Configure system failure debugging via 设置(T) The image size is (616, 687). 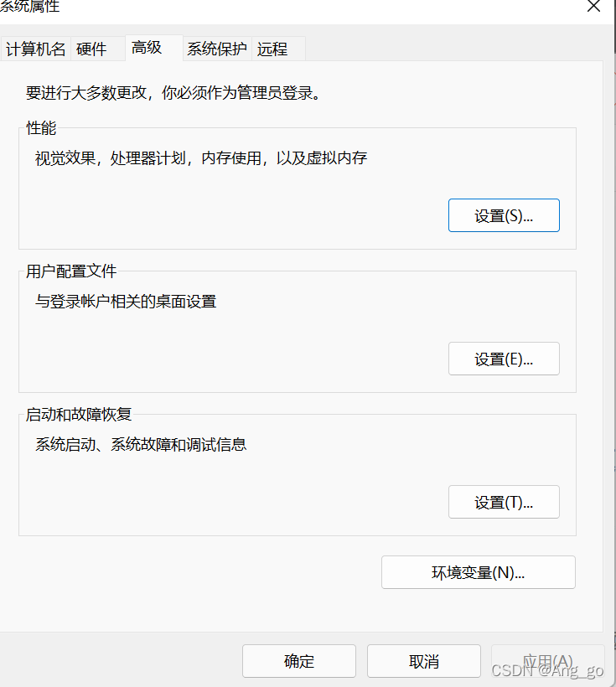[504, 502]
